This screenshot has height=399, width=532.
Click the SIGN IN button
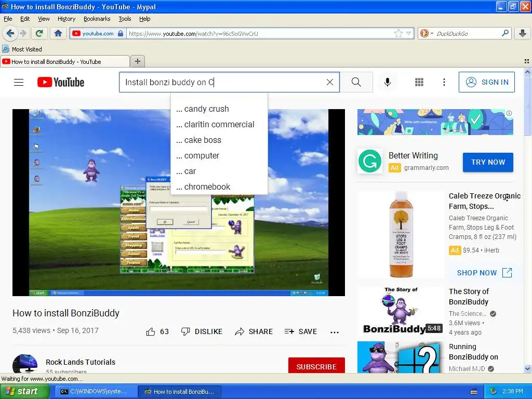[486, 82]
